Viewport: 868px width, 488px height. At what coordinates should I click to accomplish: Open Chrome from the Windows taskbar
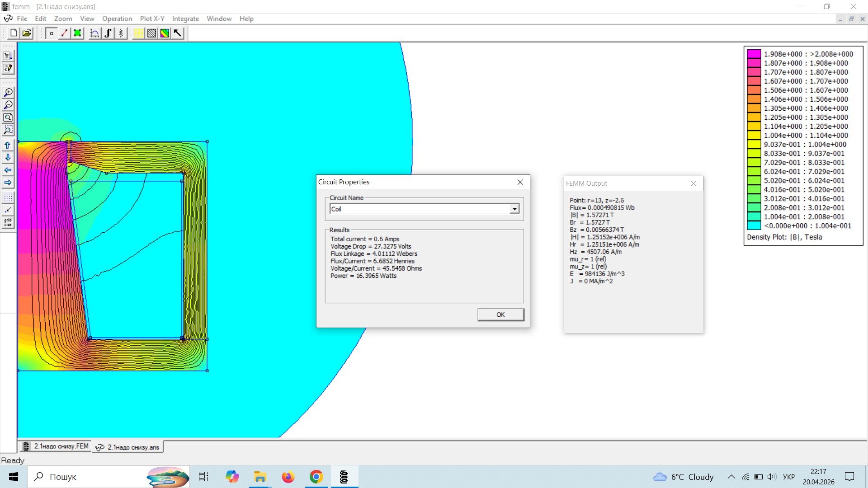point(316,477)
